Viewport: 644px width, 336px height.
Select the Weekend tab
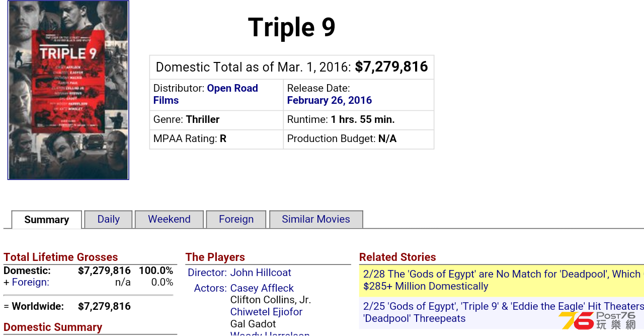[169, 219]
